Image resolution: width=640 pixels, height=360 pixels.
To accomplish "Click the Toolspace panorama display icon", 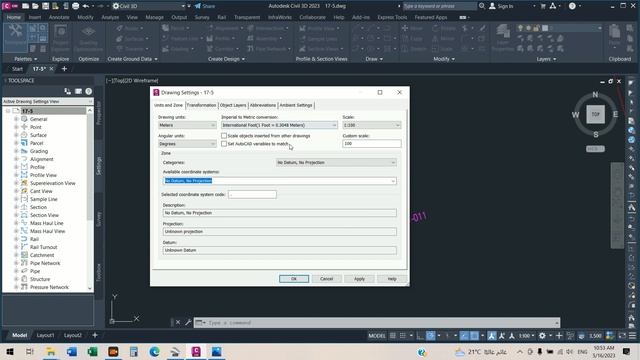I will click(x=78, y=91).
